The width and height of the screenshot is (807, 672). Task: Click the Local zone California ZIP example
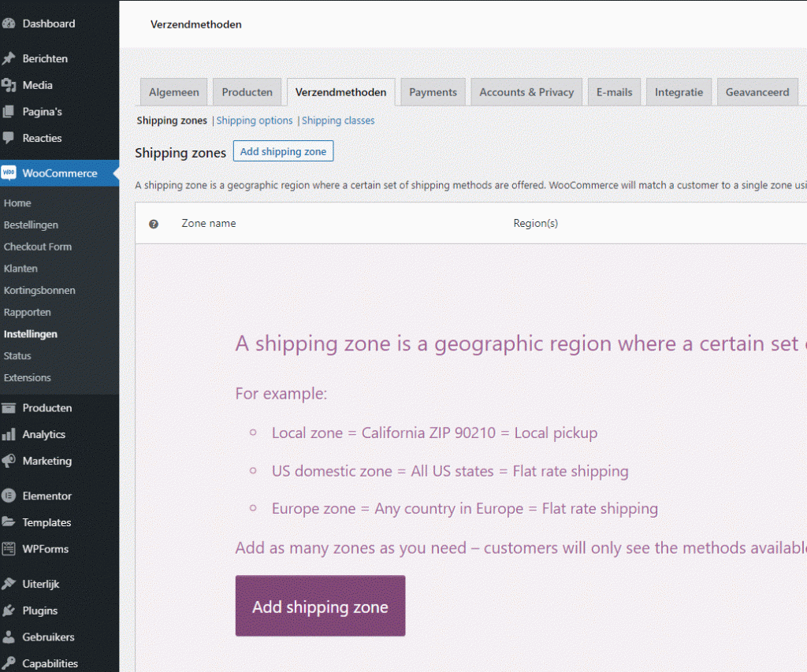click(x=434, y=433)
